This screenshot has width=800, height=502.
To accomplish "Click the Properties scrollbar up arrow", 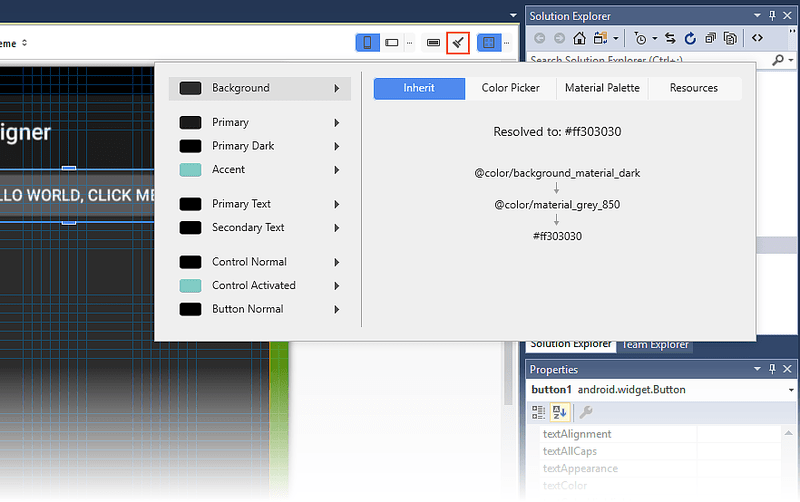I will pyautogui.click(x=788, y=434).
